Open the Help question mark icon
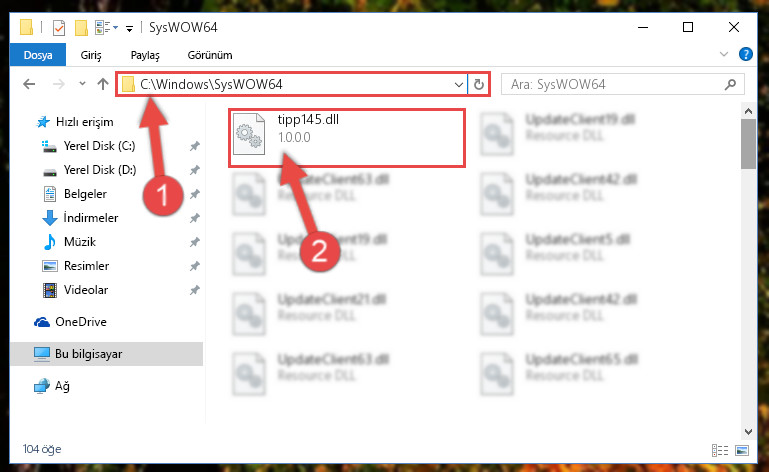 coord(745,54)
